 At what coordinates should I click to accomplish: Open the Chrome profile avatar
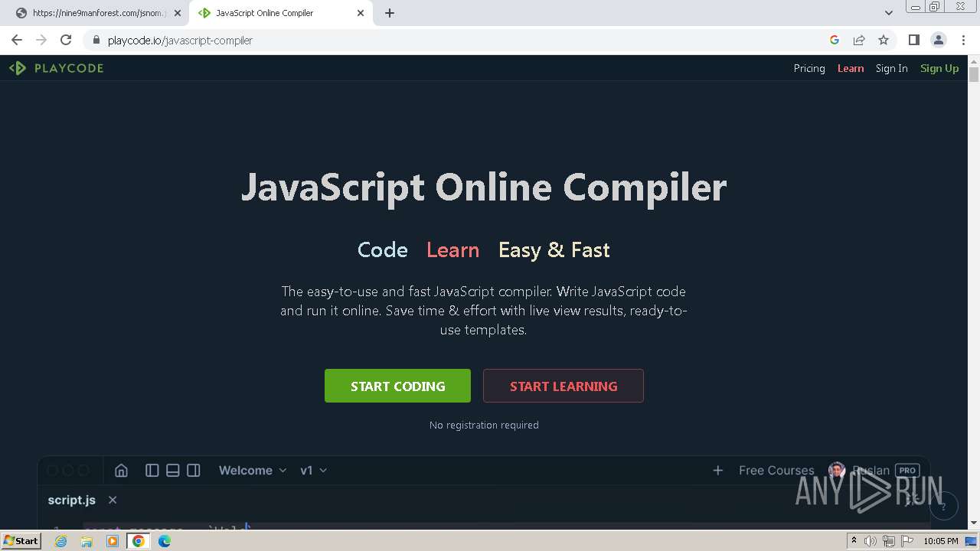tap(938, 40)
